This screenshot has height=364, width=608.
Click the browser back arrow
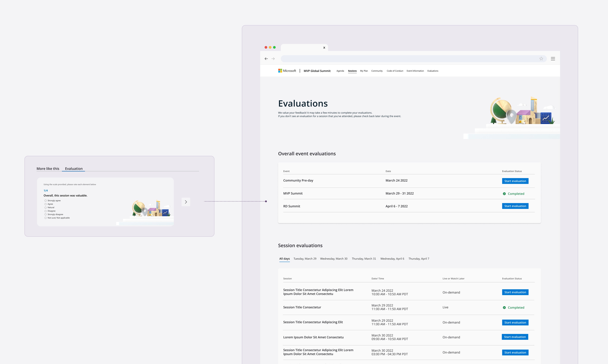(266, 59)
